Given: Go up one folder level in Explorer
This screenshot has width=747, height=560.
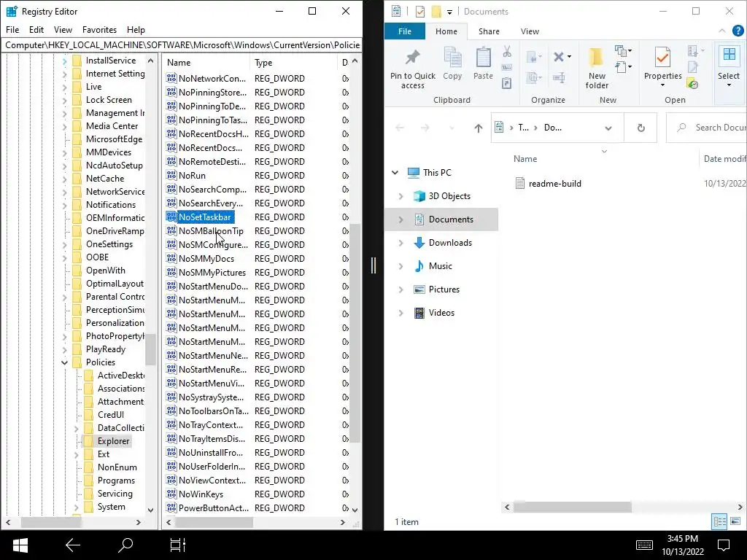Looking at the screenshot, I should point(479,128).
